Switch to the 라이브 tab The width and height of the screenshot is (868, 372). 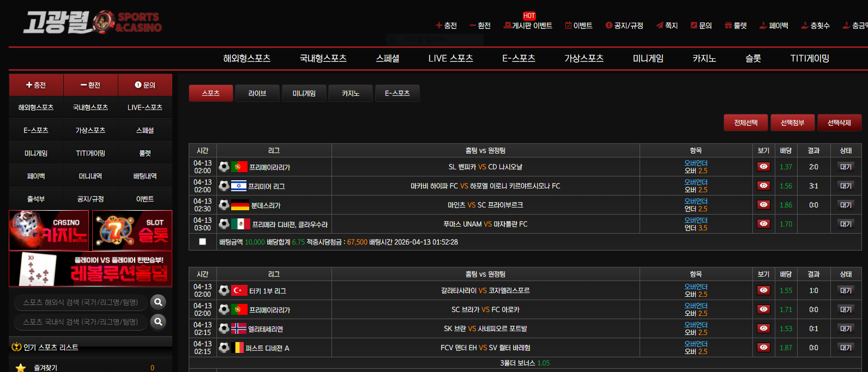coord(257,93)
